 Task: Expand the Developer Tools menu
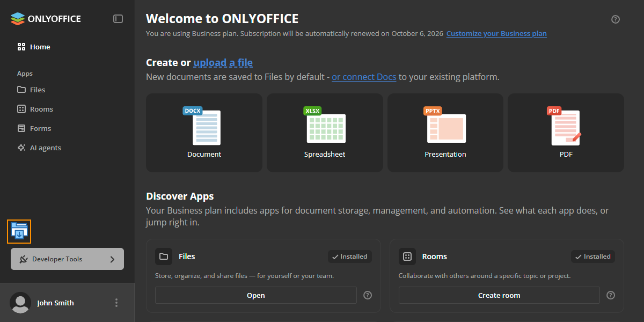point(67,259)
